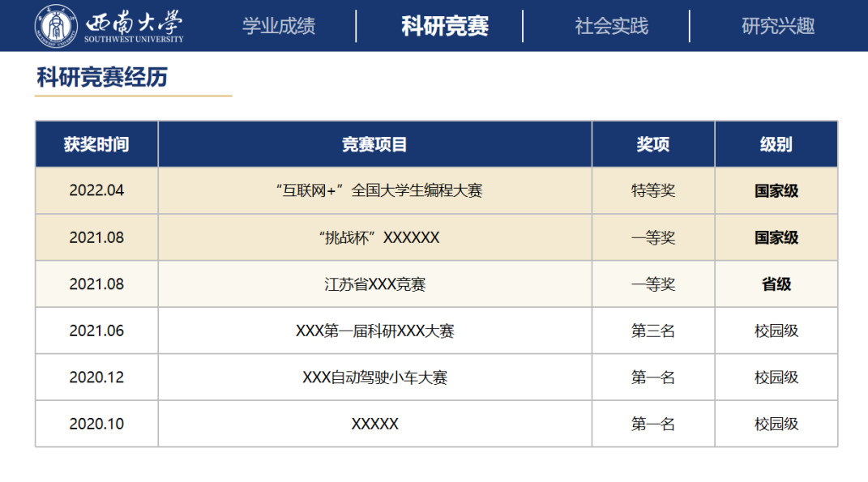Click the Southwest University circular emblem logo

point(56,26)
